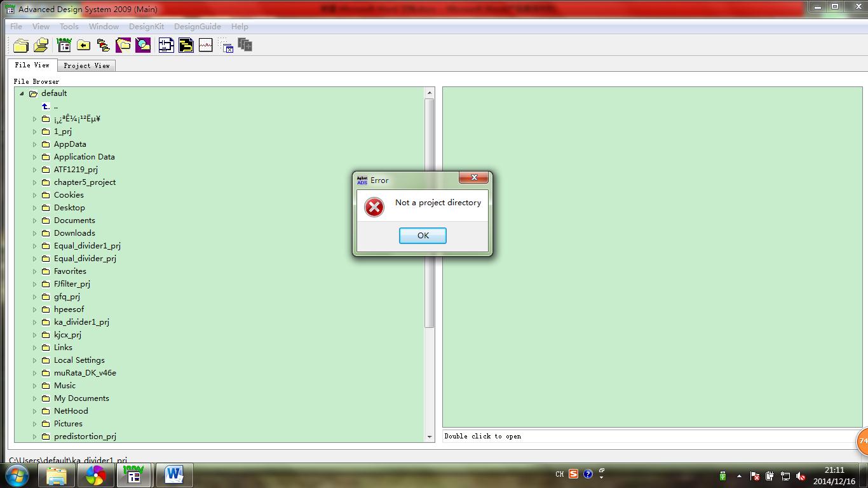868x488 pixels.
Task: Collapse the default root folder
Action: click(x=22, y=93)
